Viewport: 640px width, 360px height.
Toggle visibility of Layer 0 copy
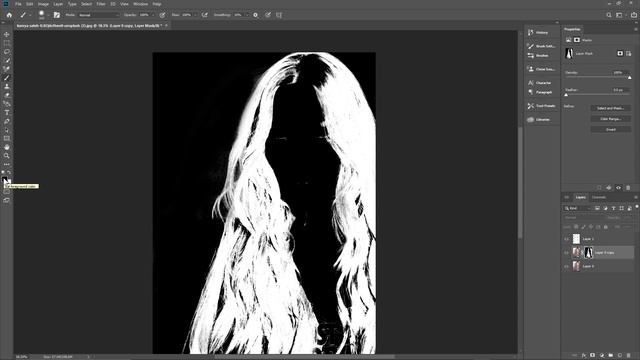click(567, 253)
